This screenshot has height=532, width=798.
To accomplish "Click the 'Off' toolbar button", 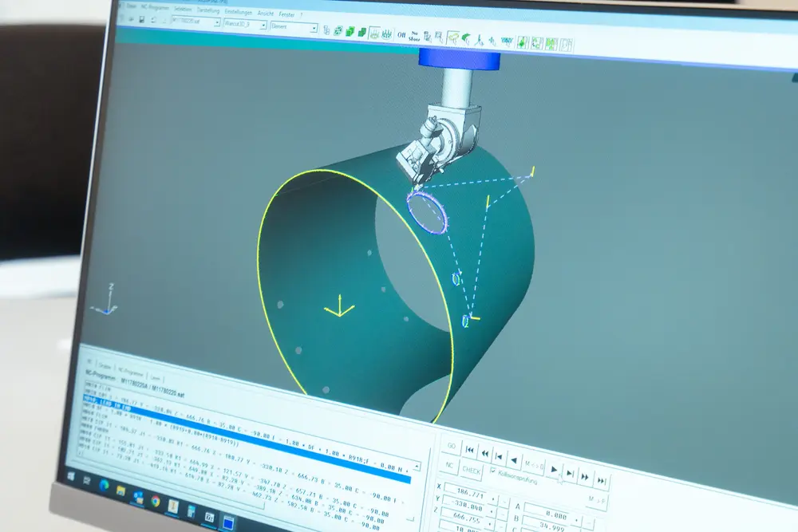I will 401,33.
